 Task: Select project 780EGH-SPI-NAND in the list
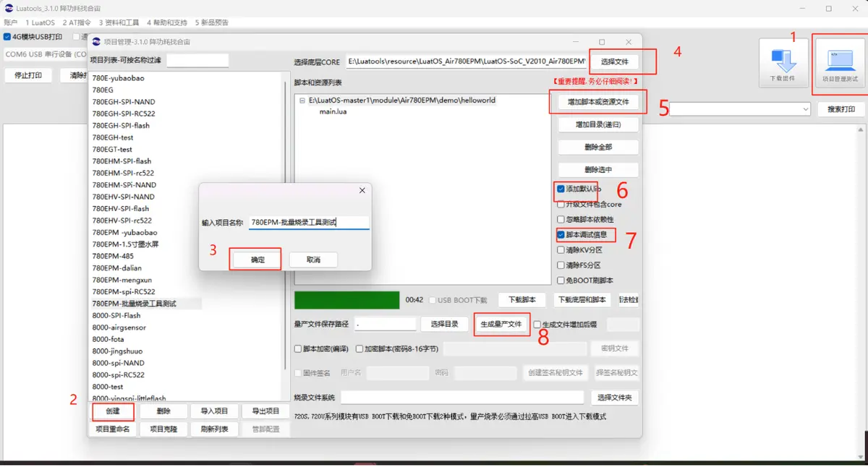click(x=124, y=102)
